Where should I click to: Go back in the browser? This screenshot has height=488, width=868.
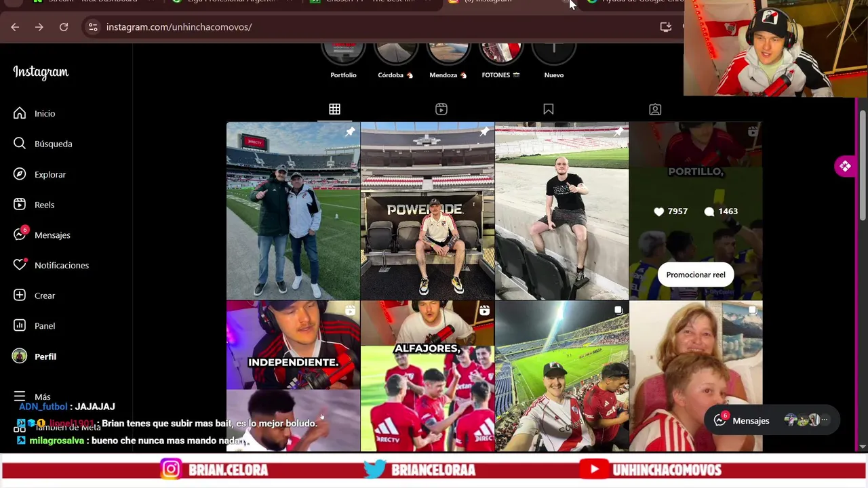(15, 27)
